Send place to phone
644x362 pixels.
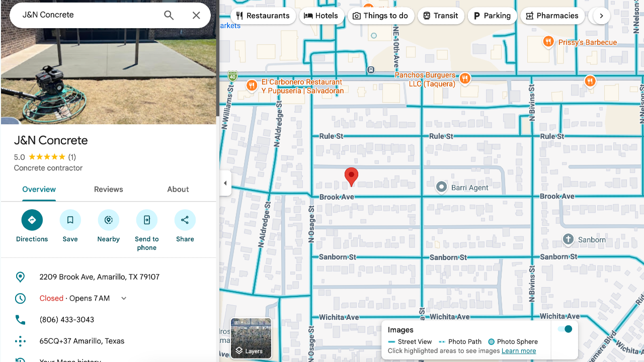pos(147,220)
